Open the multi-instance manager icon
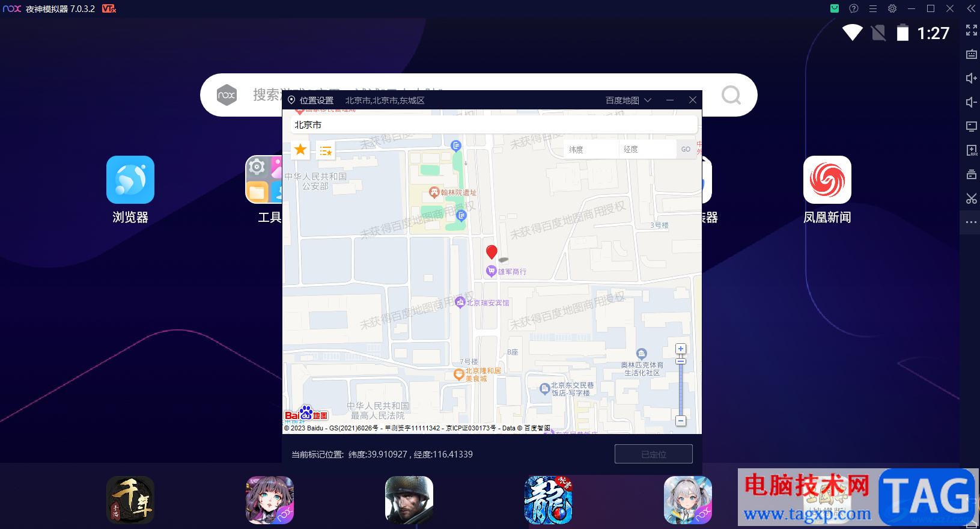 pyautogui.click(x=971, y=174)
